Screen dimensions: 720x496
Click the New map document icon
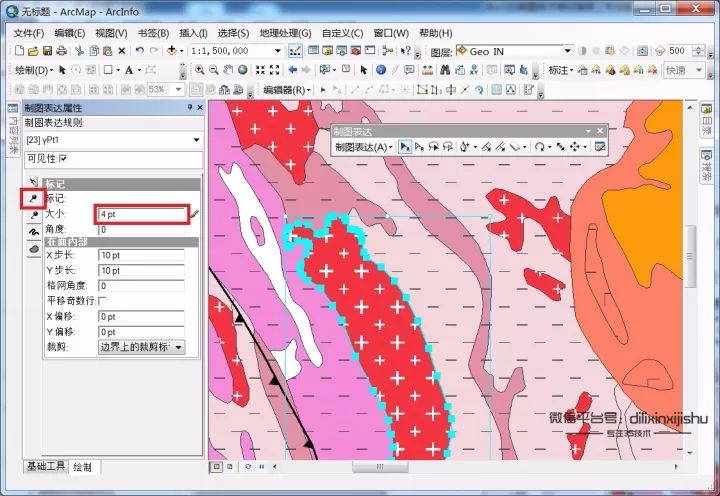point(19,51)
